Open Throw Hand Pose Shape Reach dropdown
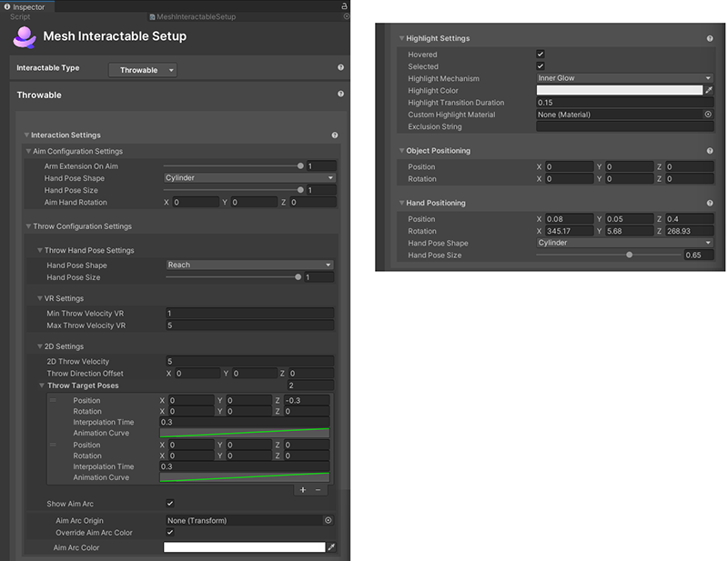The width and height of the screenshot is (728, 561). [249, 265]
